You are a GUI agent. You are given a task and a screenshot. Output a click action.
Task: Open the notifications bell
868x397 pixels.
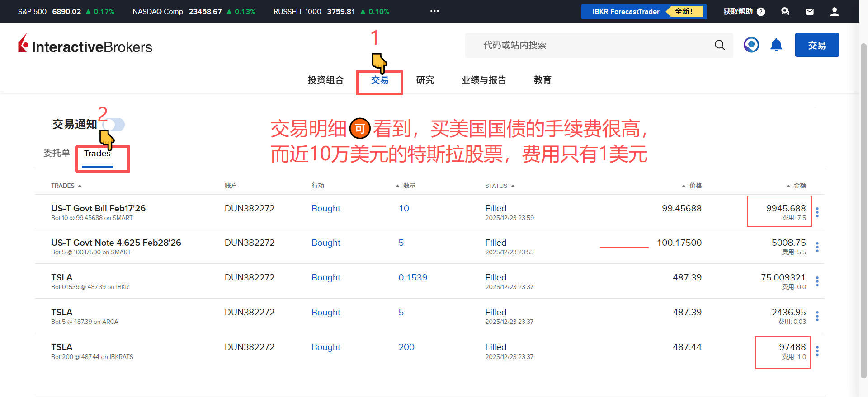click(776, 45)
